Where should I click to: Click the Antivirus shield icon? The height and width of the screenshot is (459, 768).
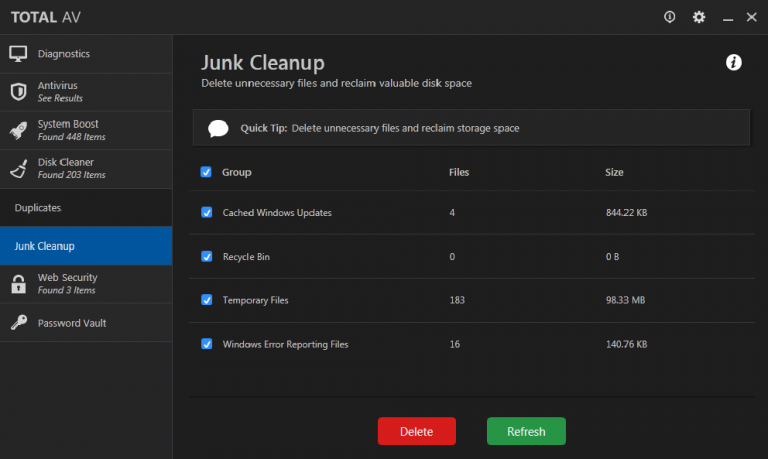click(x=18, y=92)
